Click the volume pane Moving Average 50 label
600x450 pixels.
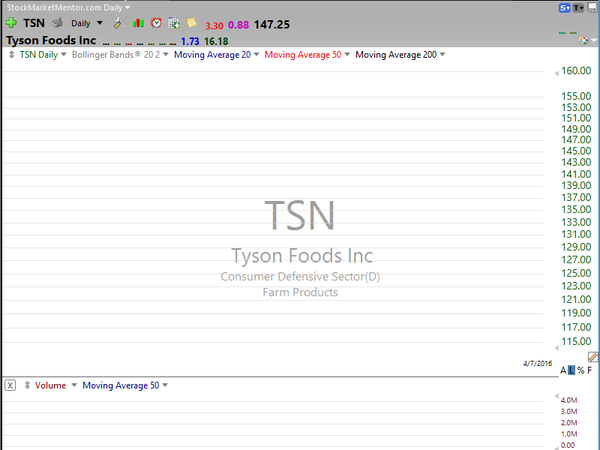121,385
